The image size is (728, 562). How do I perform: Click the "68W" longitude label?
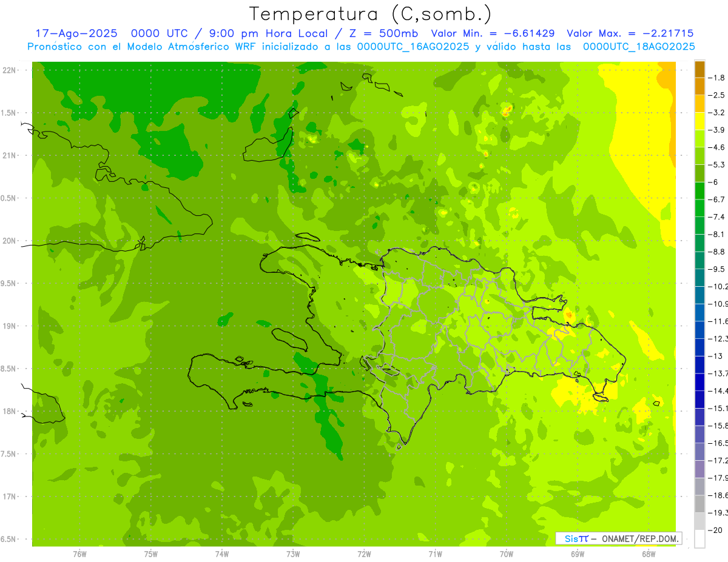click(x=649, y=554)
